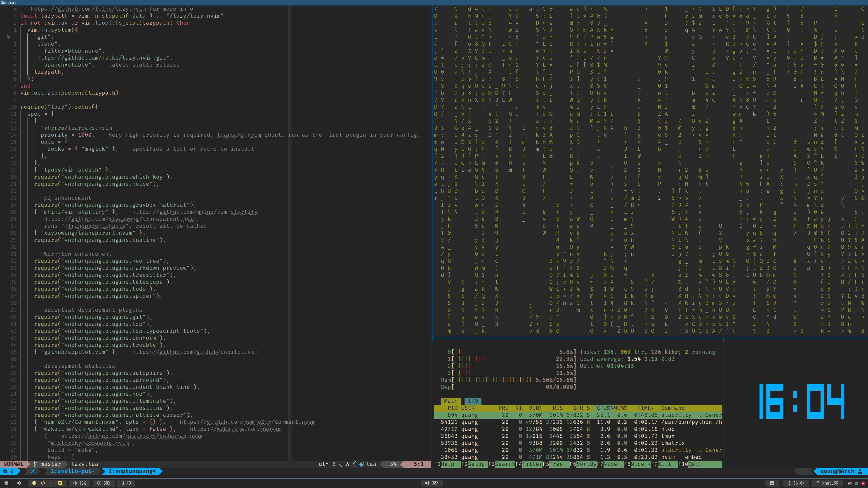Launch the Discord icon in the launcher group
Screen dimensions: 868x488
[60, 483]
